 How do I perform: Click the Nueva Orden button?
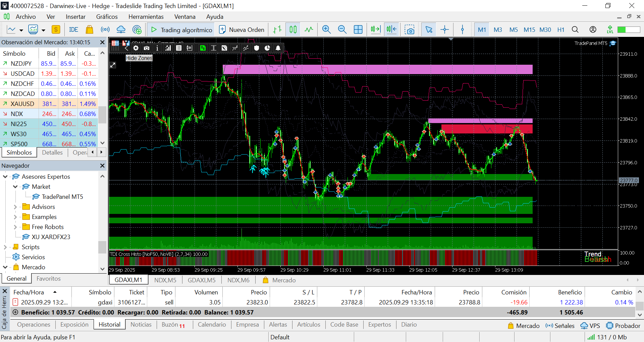pos(241,30)
